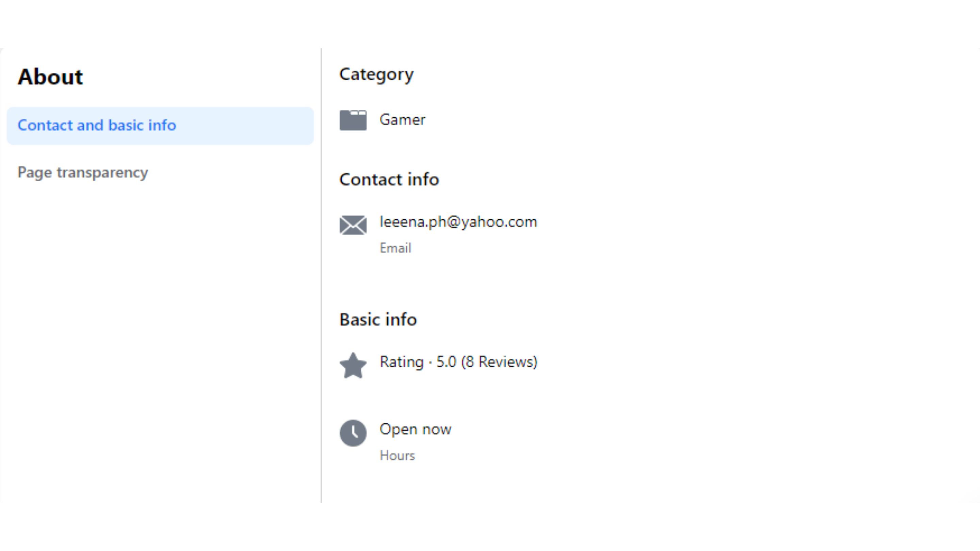The width and height of the screenshot is (980, 551).
Task: Click the Email label under the address
Action: 395,248
